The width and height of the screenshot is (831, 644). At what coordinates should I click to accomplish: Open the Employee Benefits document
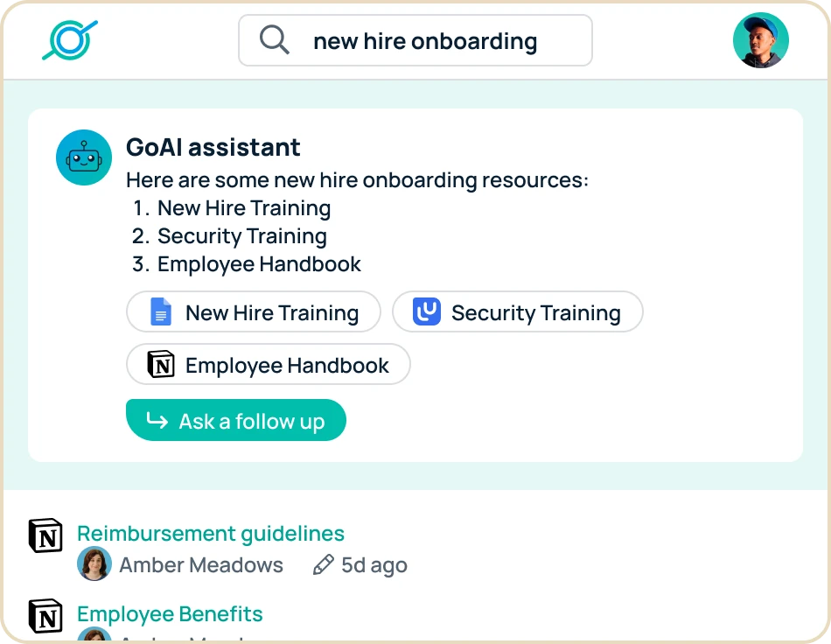pos(169,613)
